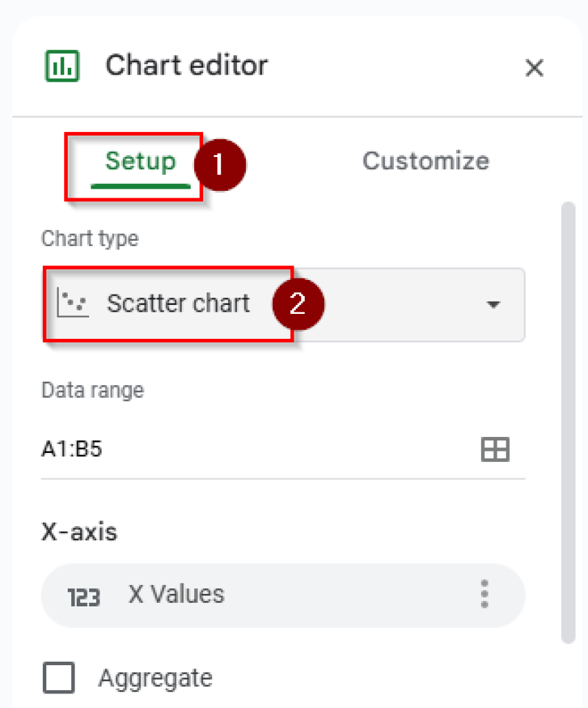This screenshot has height=708, width=588.
Task: Click the Data range label
Action: pos(93,391)
